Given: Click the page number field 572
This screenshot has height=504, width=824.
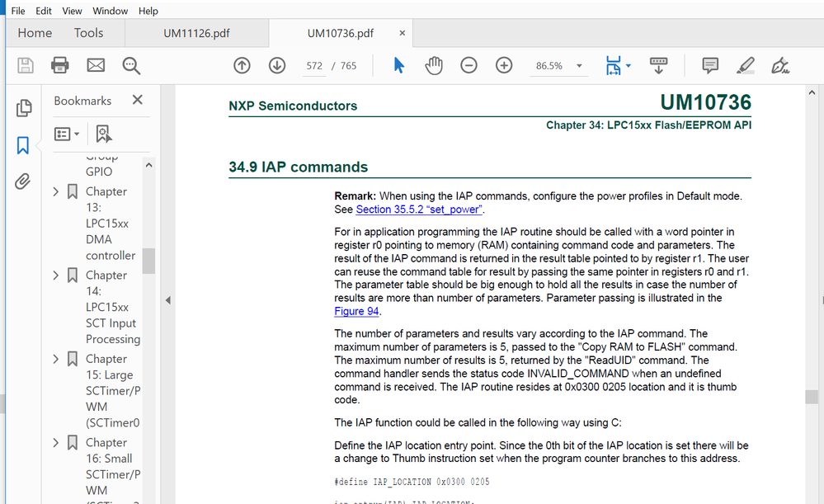Looking at the screenshot, I should (314, 66).
